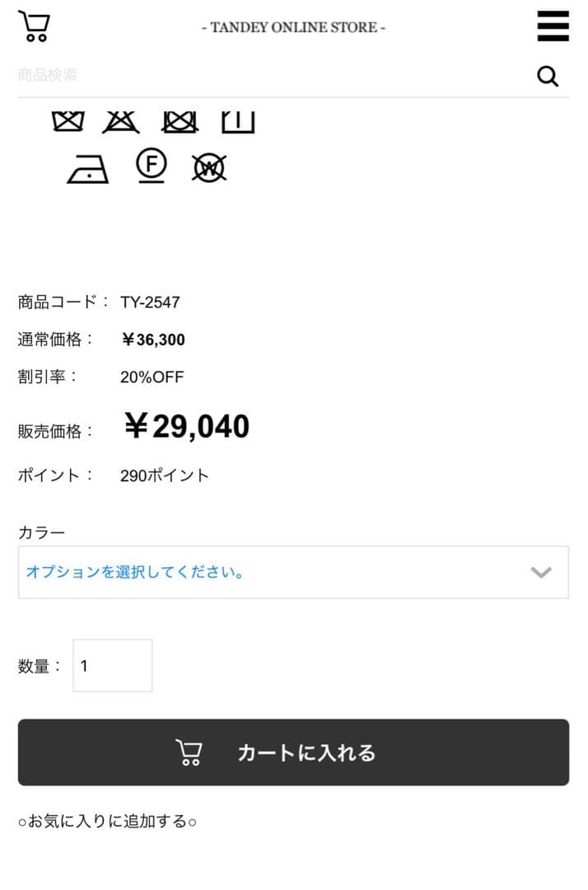
Task: Select the 商品検索 search bar area
Action: [247, 74]
